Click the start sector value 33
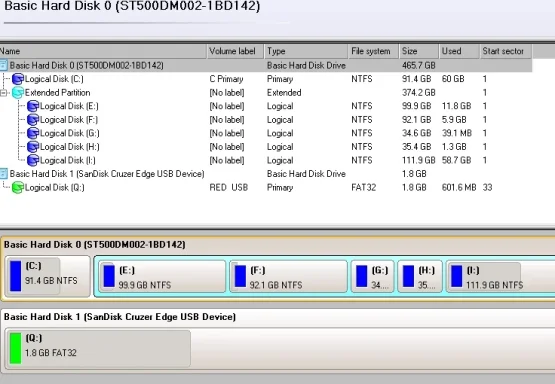 487,188
